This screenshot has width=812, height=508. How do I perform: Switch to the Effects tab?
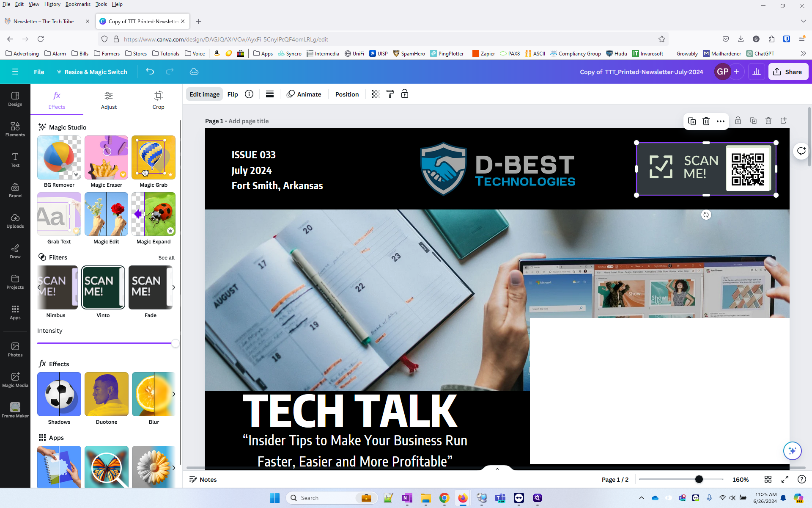click(x=57, y=100)
